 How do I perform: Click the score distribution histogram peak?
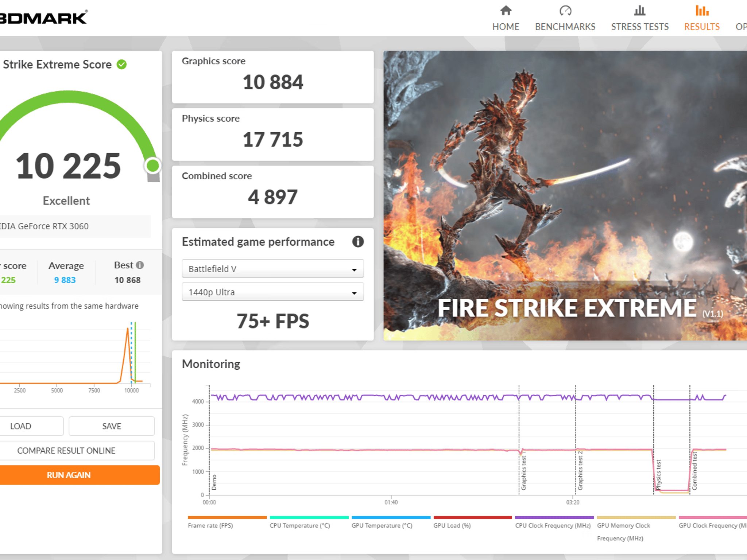[x=128, y=329]
